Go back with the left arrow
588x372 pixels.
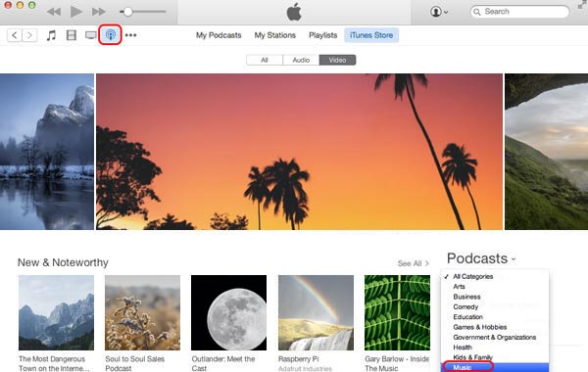coord(15,35)
